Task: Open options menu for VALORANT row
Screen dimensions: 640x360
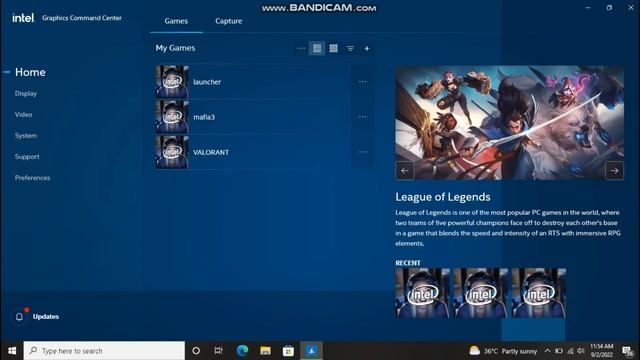Action: point(362,152)
